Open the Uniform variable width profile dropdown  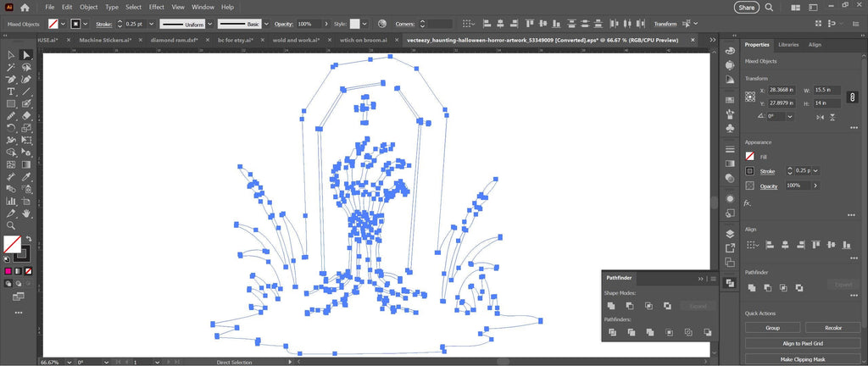(210, 24)
